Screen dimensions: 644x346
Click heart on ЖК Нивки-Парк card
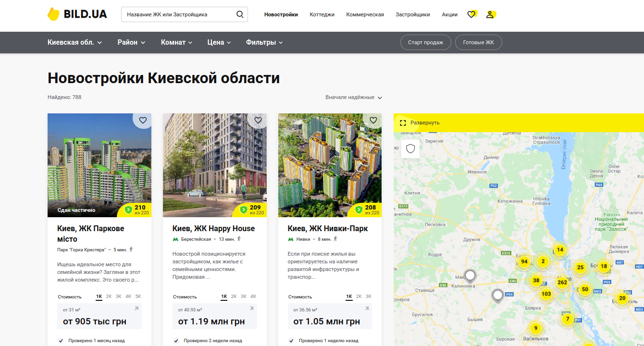pos(373,120)
